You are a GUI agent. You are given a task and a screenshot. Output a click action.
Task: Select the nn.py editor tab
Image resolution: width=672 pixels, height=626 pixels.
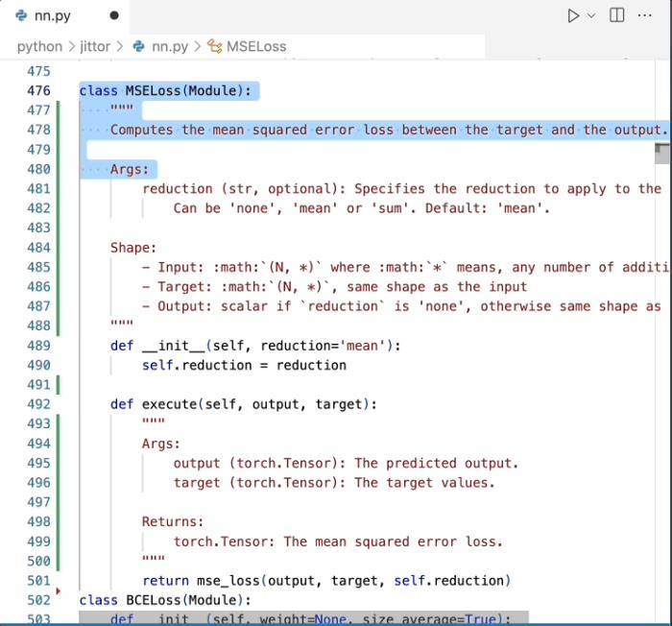64,16
